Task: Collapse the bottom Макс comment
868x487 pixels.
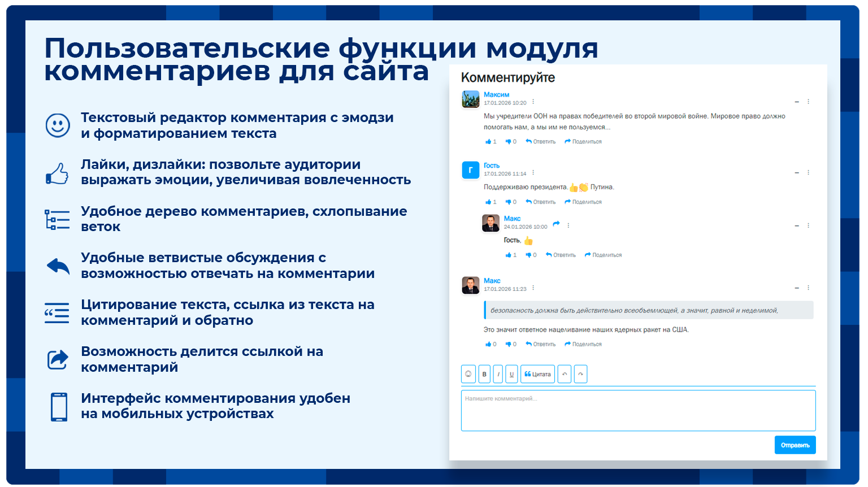Action: (796, 287)
